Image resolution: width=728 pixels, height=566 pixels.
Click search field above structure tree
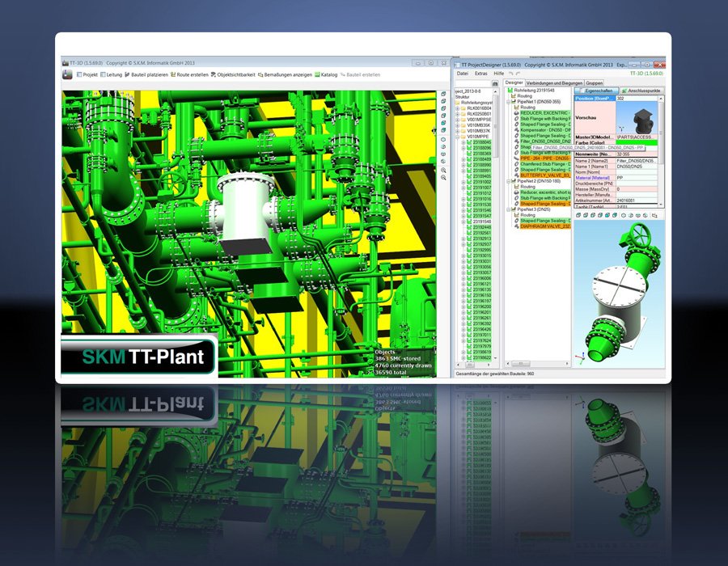click(472, 83)
